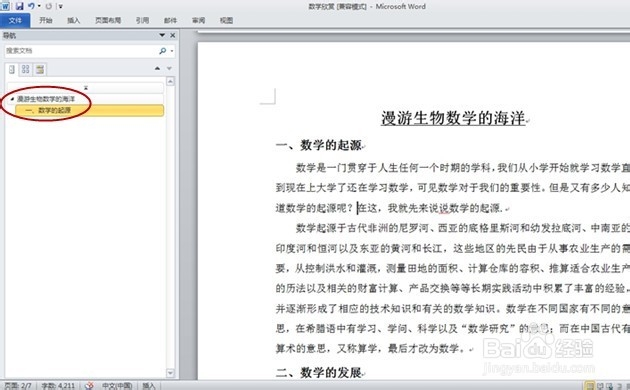Click the heading 一、数学的起源 in document
The height and width of the screenshot is (390, 630).
coord(319,145)
